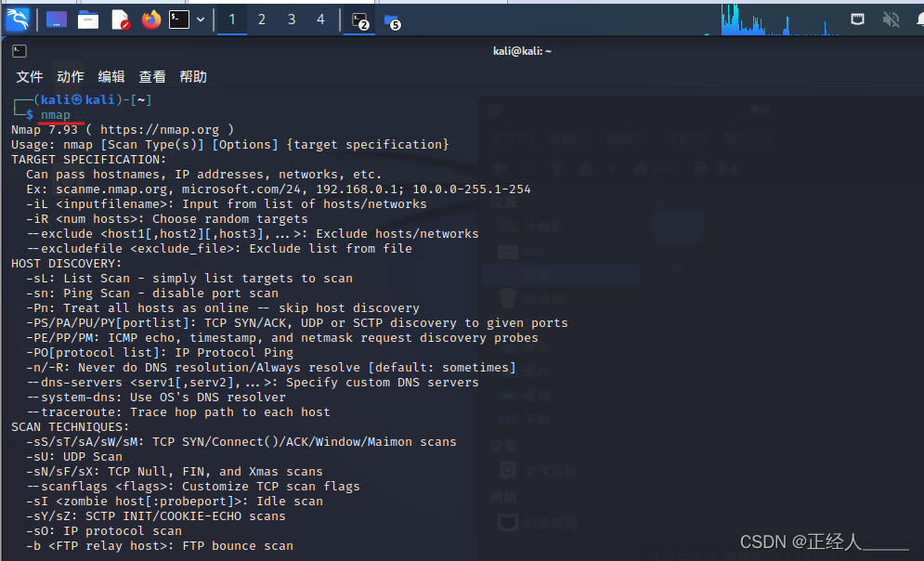924x561 pixels.
Task: Open the 编辑 menu in terminal
Action: click(x=111, y=76)
